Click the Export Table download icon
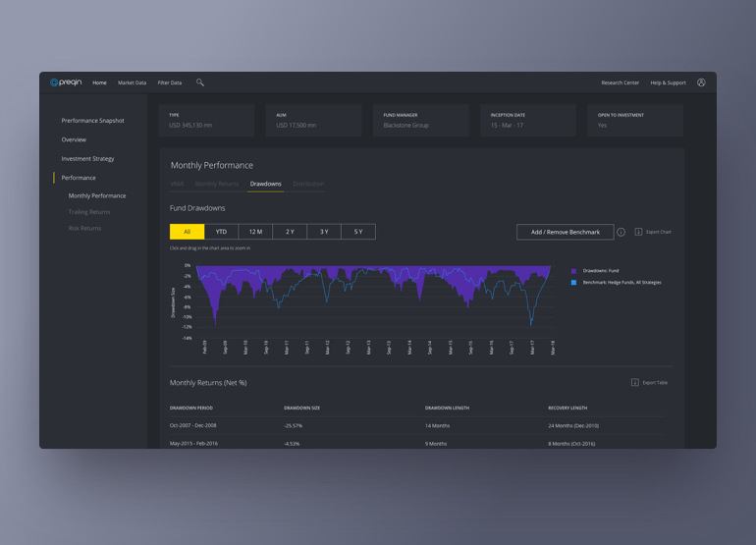756x545 pixels. (635, 382)
